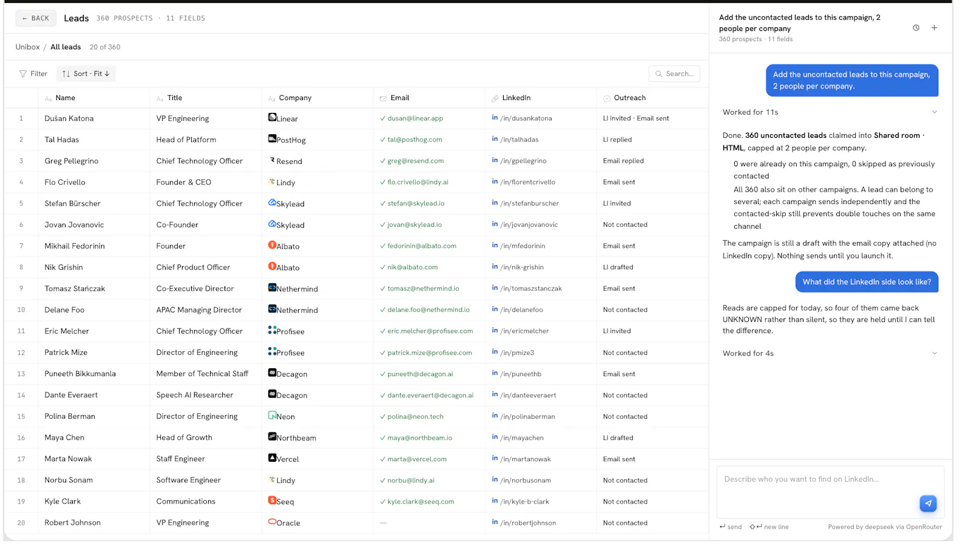Click the name 'Tomasz Stańczak'
The image size is (971, 560).
pyautogui.click(x=75, y=289)
